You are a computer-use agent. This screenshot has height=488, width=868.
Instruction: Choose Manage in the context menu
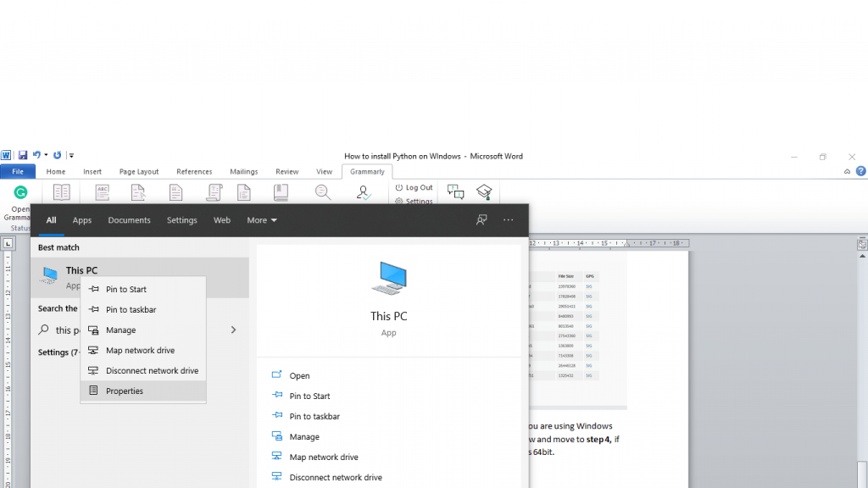pos(143,330)
